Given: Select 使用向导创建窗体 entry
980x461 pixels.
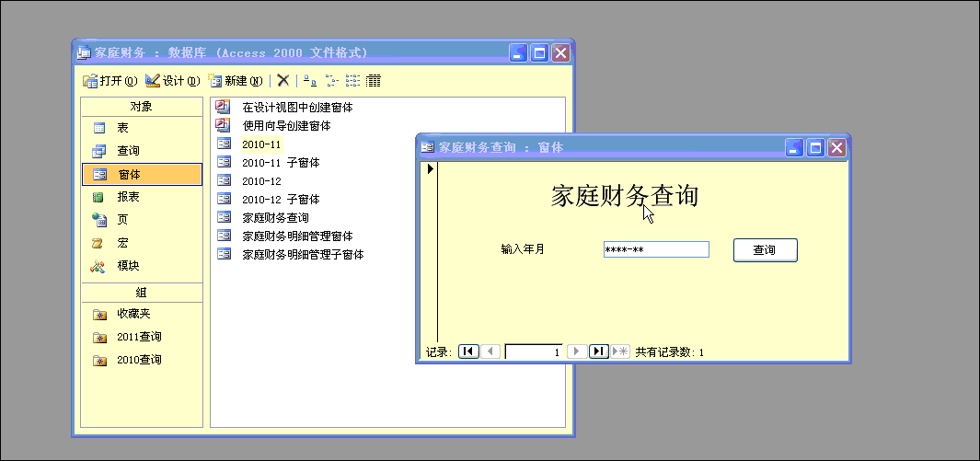Looking at the screenshot, I should click(286, 125).
